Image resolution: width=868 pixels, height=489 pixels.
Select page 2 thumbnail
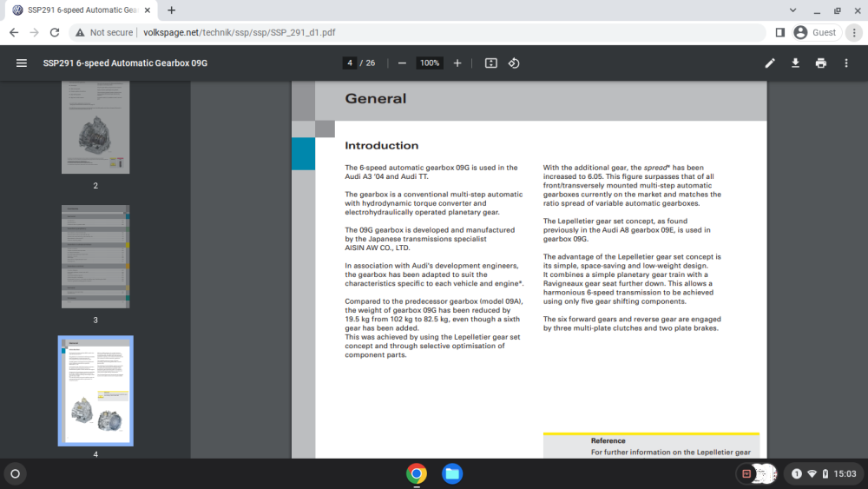[95, 128]
